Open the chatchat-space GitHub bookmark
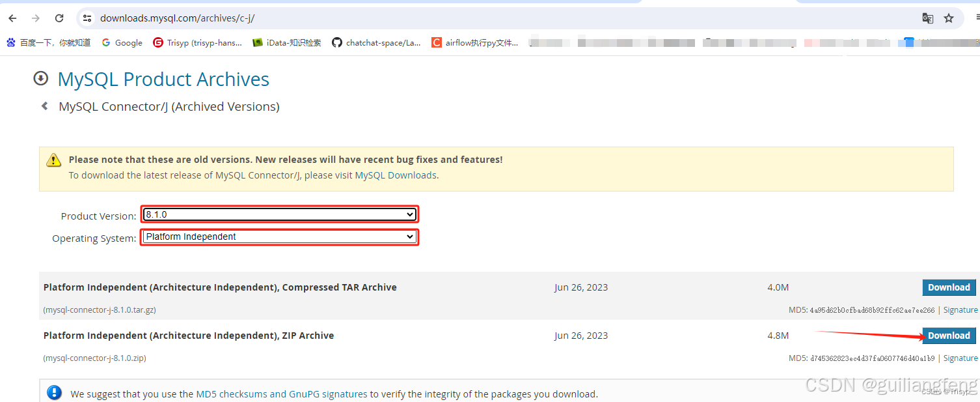Viewport: 980px width, 402px height. (x=376, y=42)
